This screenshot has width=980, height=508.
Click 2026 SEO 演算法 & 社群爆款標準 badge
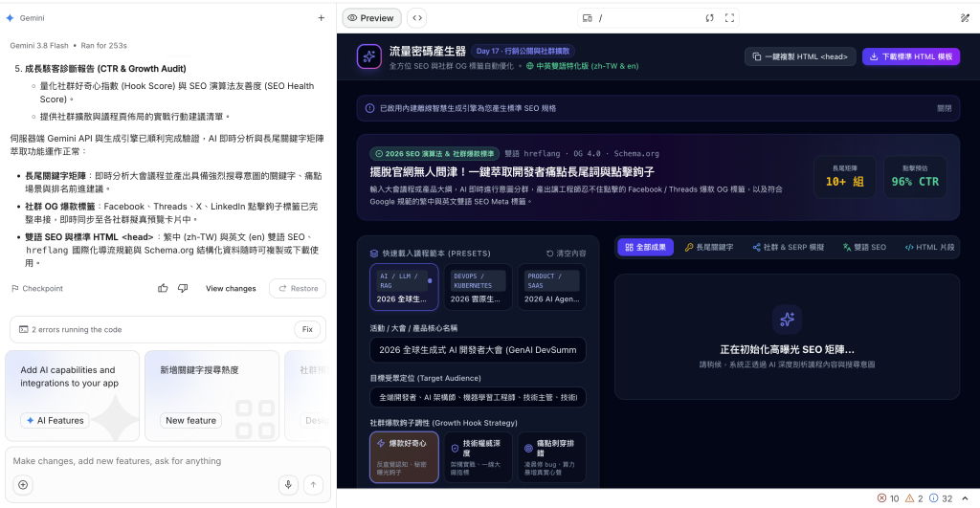435,154
